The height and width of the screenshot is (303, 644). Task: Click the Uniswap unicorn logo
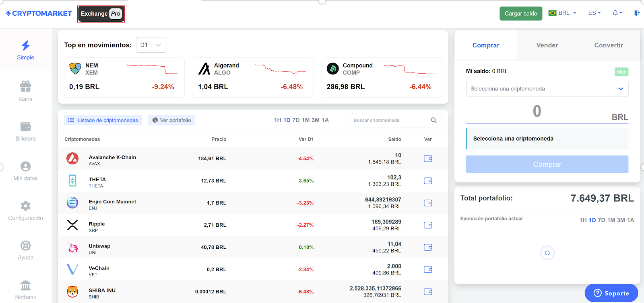click(72, 247)
